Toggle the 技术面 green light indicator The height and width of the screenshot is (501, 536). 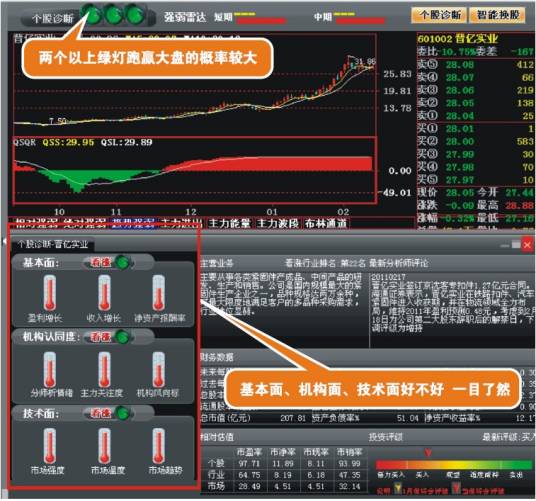pos(123,413)
